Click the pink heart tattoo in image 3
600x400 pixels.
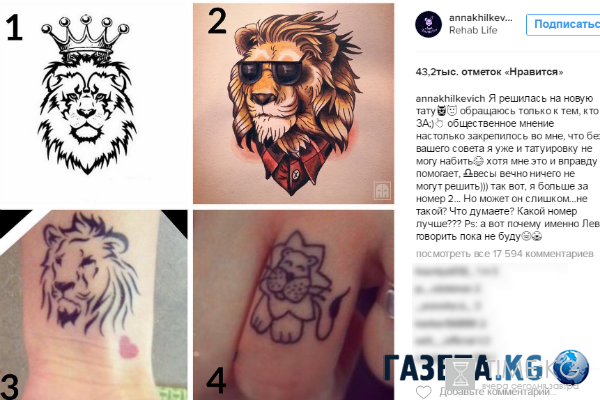click(127, 347)
